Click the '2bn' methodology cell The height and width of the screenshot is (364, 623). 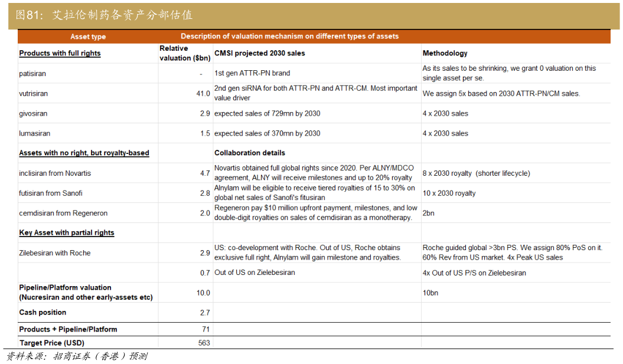(x=428, y=213)
